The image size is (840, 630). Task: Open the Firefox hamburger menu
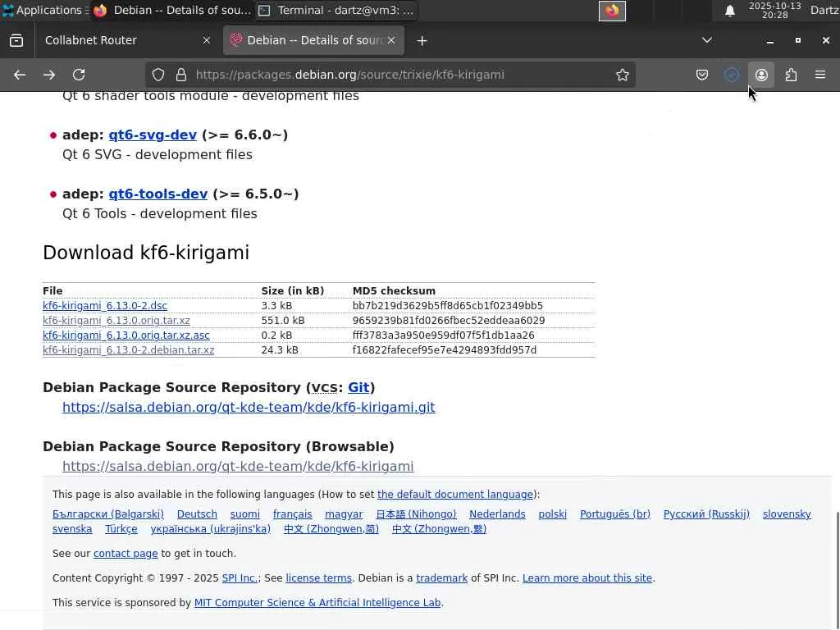click(820, 75)
